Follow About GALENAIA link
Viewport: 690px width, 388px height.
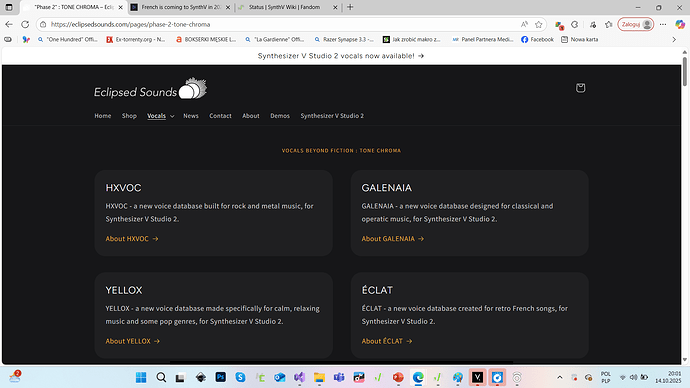coord(393,238)
